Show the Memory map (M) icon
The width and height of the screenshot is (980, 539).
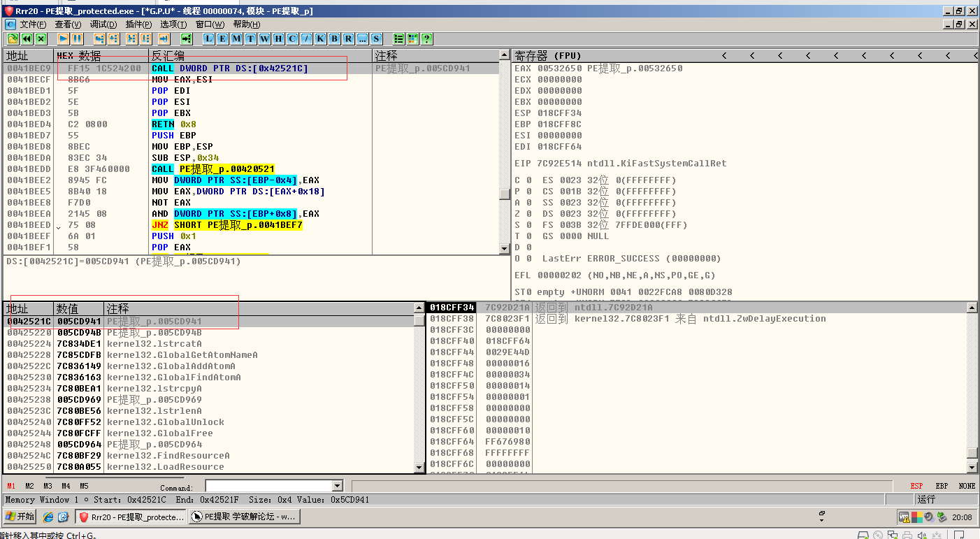(237, 39)
